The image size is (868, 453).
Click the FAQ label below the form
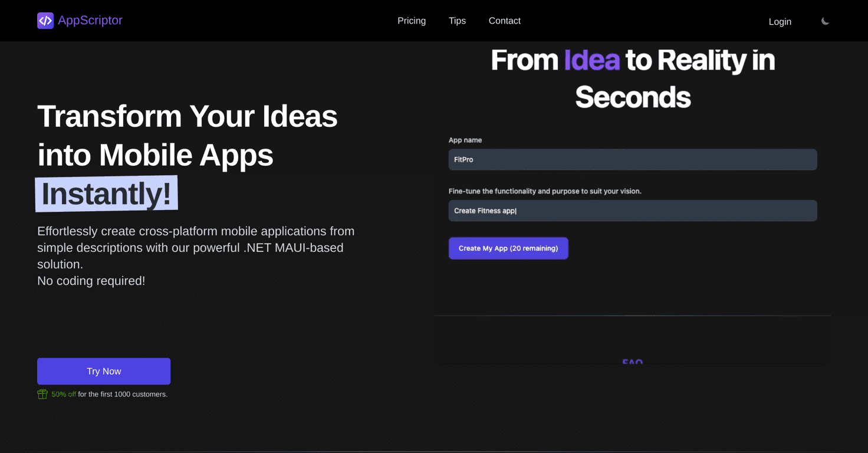(x=632, y=362)
